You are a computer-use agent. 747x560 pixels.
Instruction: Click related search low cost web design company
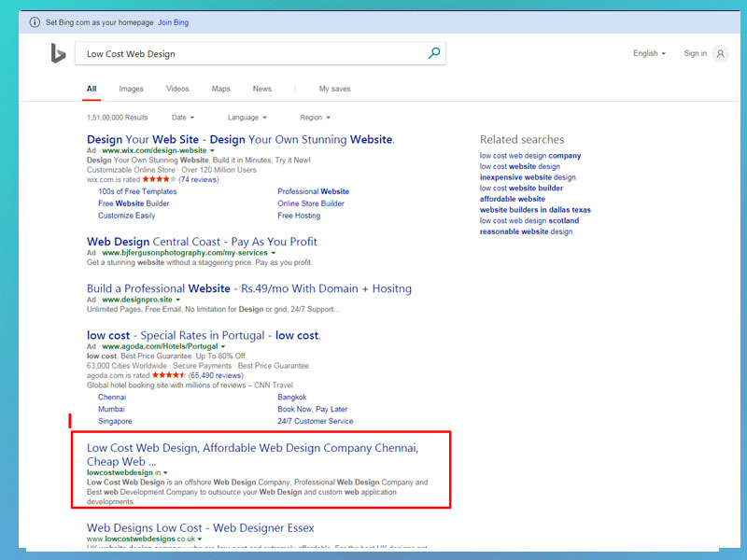[x=530, y=156]
